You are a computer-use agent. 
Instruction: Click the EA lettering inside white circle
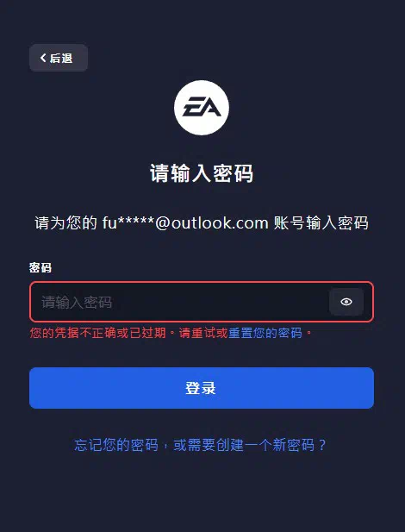click(202, 107)
